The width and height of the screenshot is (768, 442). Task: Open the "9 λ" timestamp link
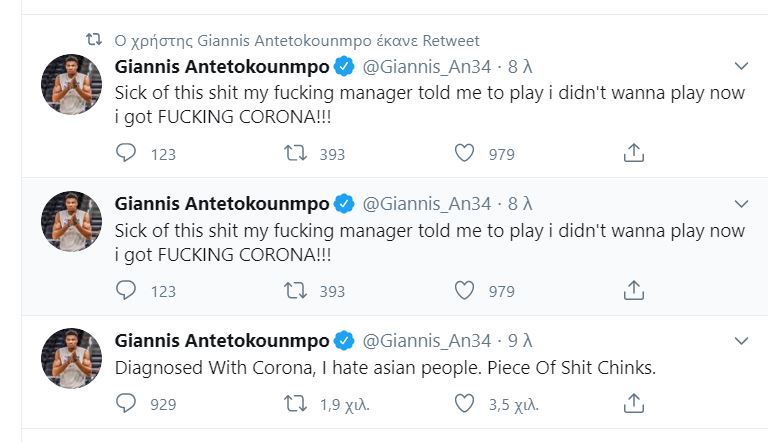(520, 340)
